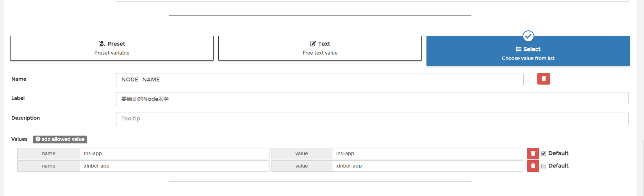Delete the NODE_NAME variable with trash icon
Viewport: 644px width, 196px height.
pyautogui.click(x=544, y=79)
